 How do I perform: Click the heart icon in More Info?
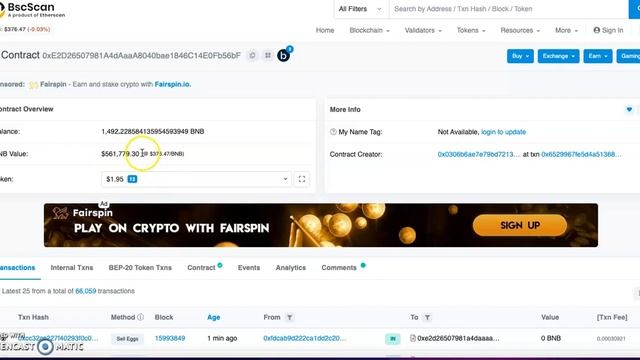coord(629,109)
